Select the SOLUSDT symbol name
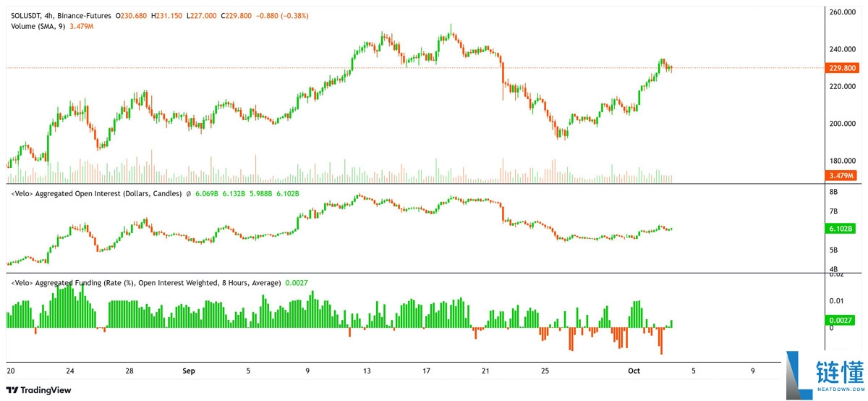Screen dimensions: 868x401 [27, 14]
